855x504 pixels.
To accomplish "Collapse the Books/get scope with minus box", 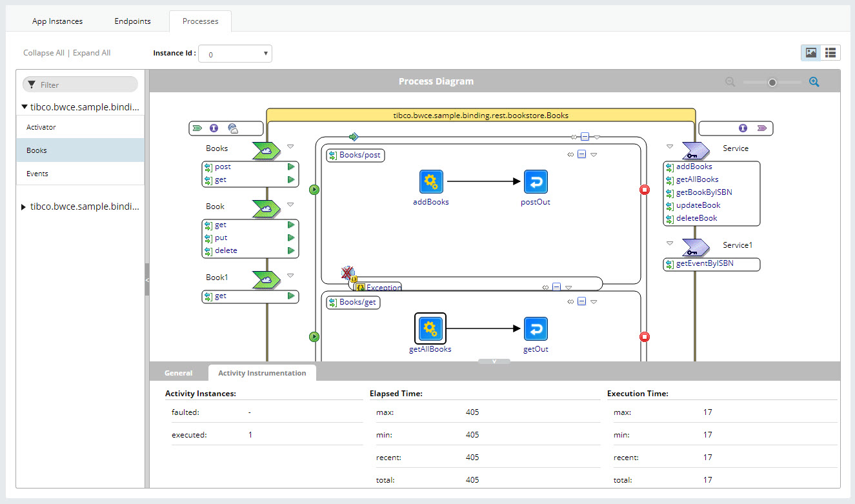I will 581,301.
